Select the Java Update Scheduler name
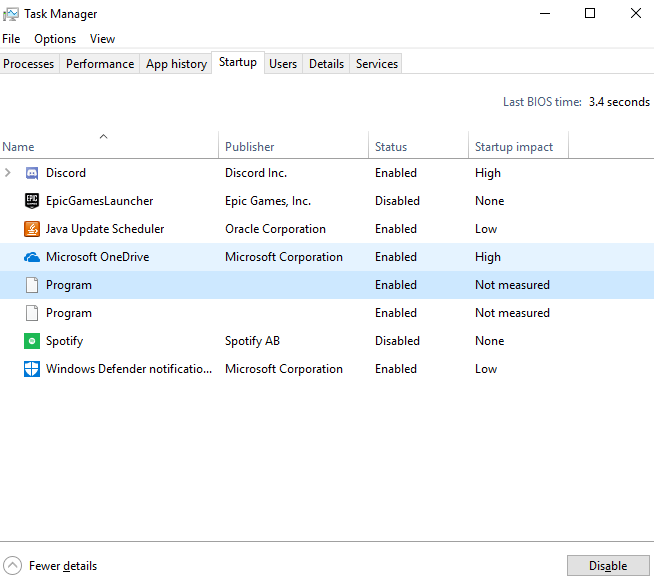 (x=105, y=229)
